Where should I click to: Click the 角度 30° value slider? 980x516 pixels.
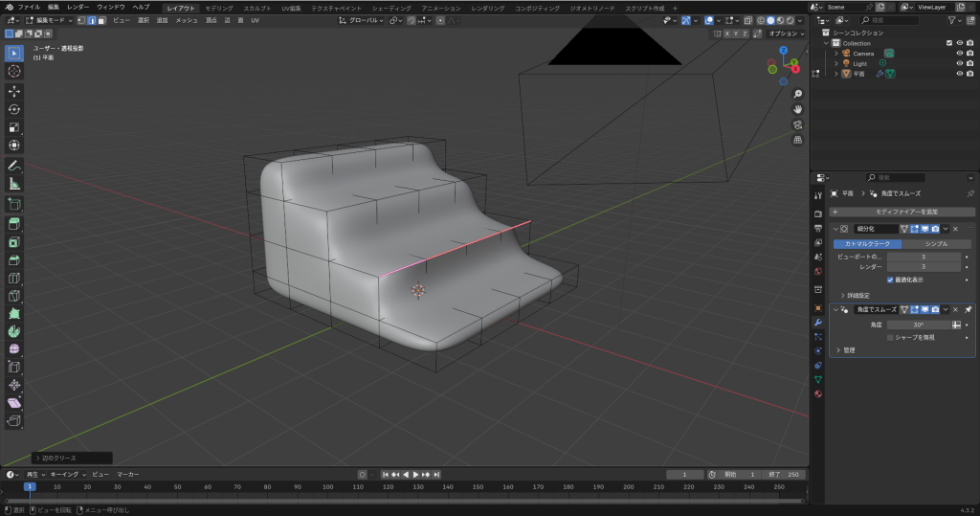point(919,325)
